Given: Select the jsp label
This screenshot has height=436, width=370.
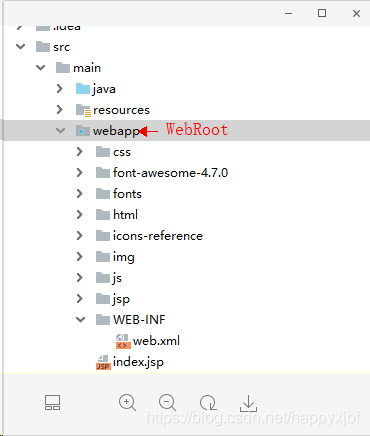Looking at the screenshot, I should [x=121, y=299].
